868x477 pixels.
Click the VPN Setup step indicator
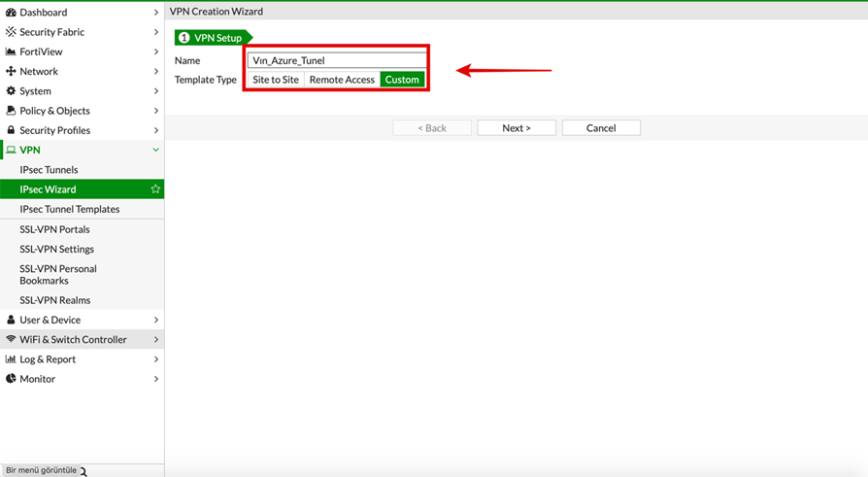pos(214,38)
